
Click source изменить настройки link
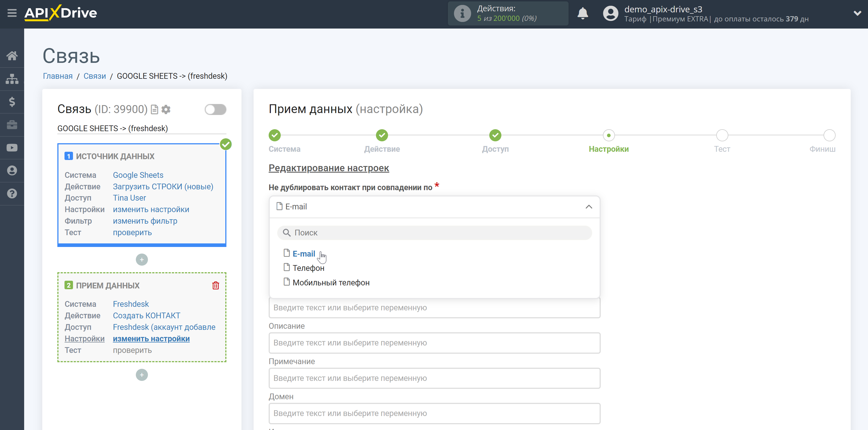tap(151, 209)
